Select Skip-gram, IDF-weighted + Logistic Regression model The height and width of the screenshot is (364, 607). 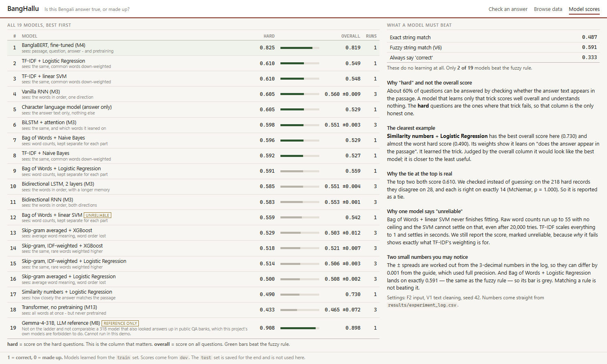click(74, 261)
